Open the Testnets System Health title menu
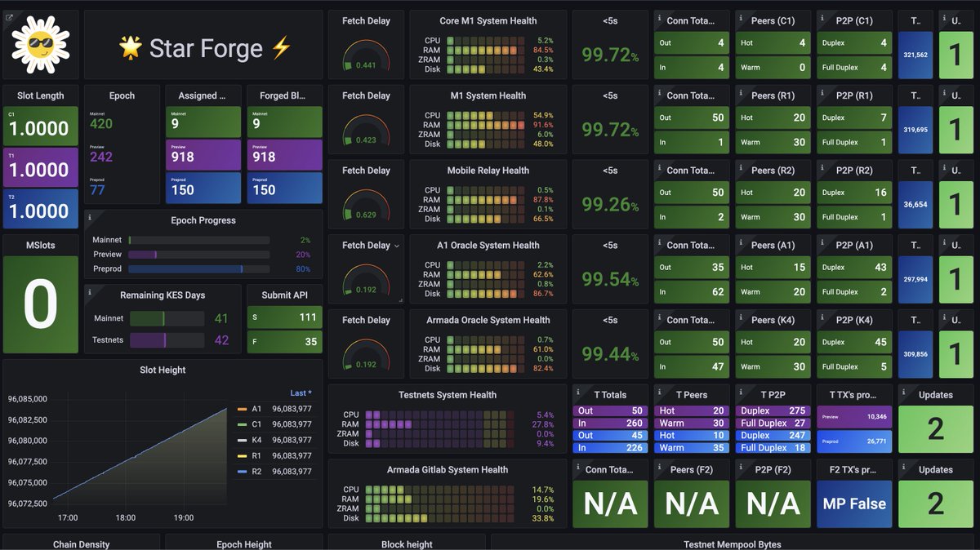The height and width of the screenshot is (550, 980). click(448, 395)
